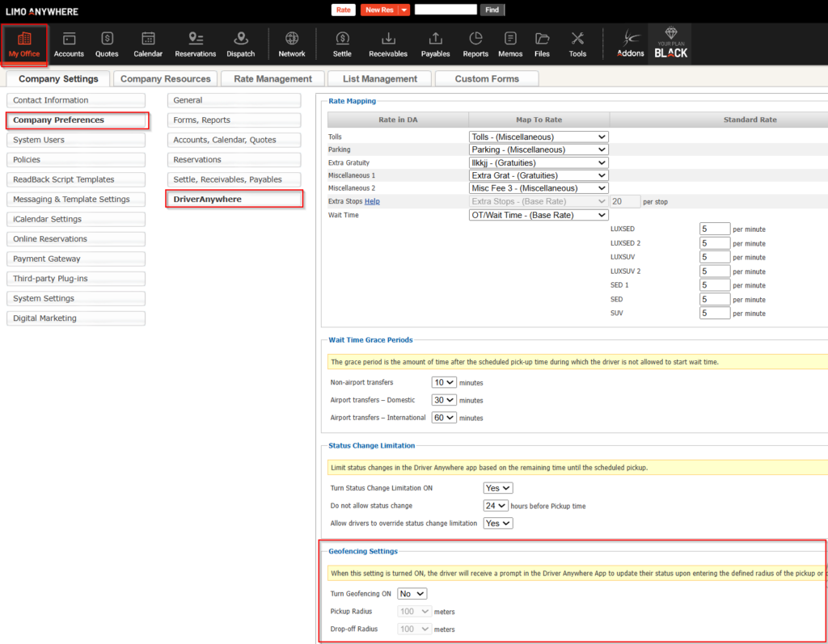Switch to the Rate Management tab
The image size is (828, 644).
[x=272, y=78]
